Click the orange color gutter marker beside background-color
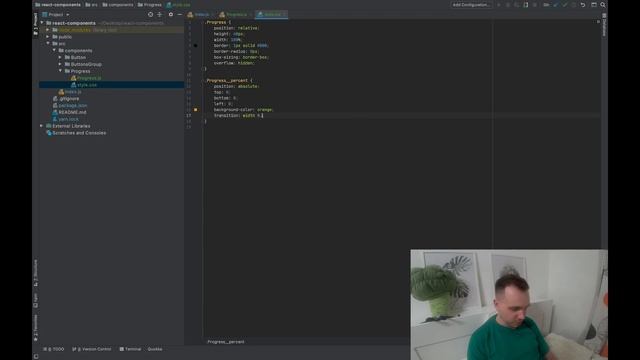Image resolution: width=640 pixels, height=360 pixels. (x=196, y=110)
